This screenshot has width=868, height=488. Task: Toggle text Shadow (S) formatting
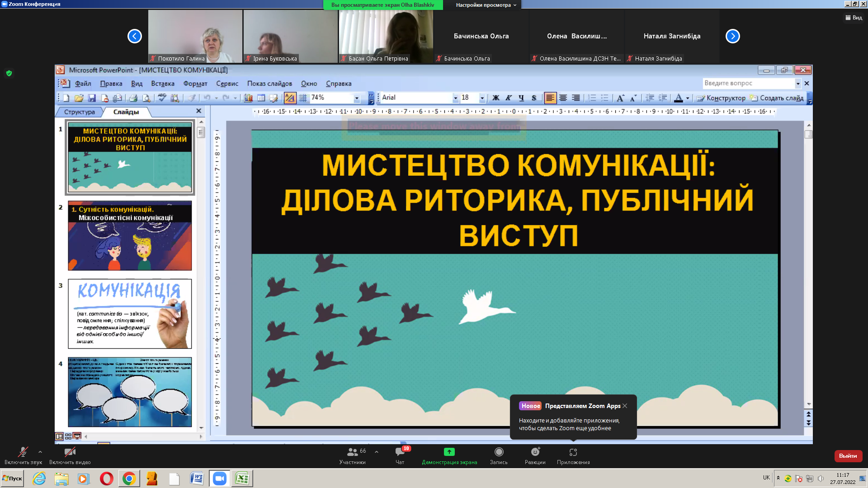point(534,98)
